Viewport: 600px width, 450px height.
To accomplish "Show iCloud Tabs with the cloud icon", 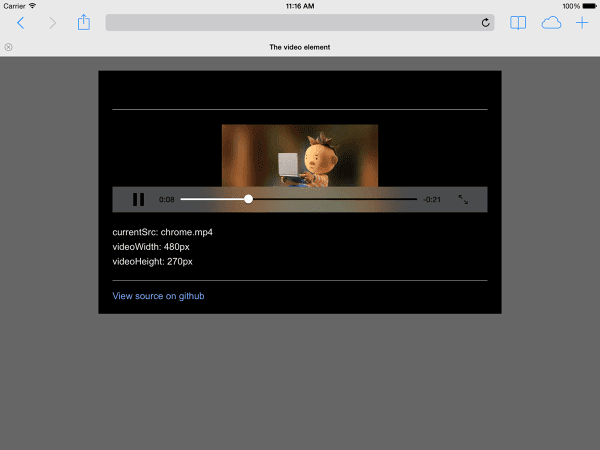I will coord(551,22).
